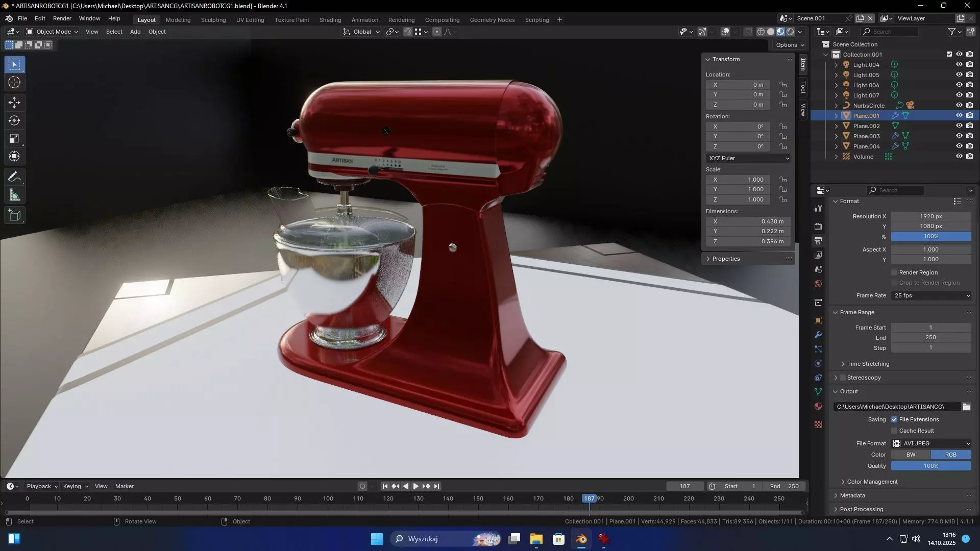Image resolution: width=980 pixels, height=551 pixels.
Task: Select the Cursor tool in the toolbar
Action: click(14, 82)
